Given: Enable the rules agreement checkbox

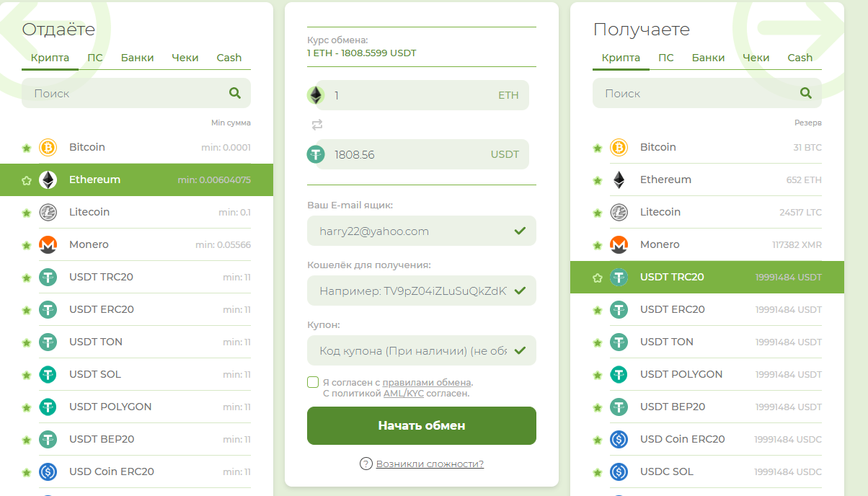Looking at the screenshot, I should [x=313, y=382].
